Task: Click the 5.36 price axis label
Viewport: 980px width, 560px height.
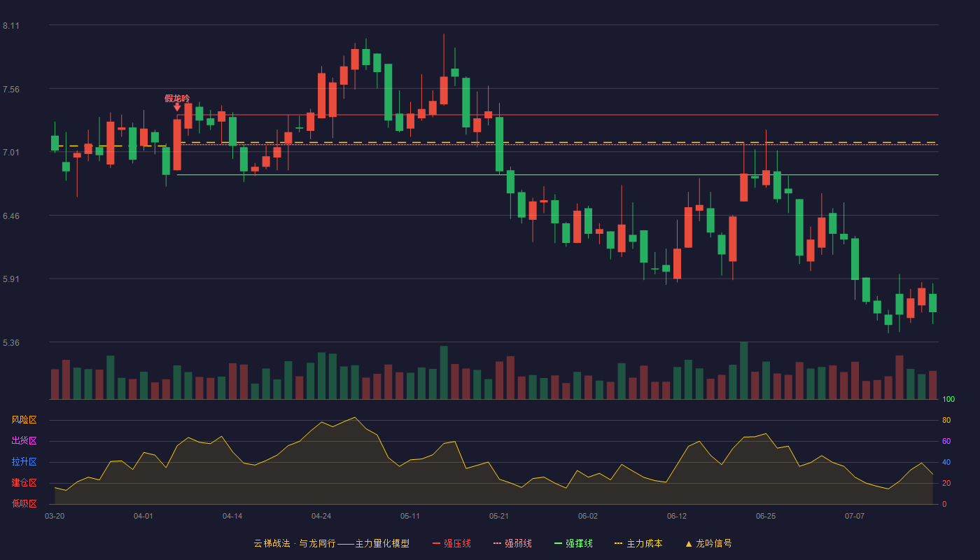Action: coord(11,343)
